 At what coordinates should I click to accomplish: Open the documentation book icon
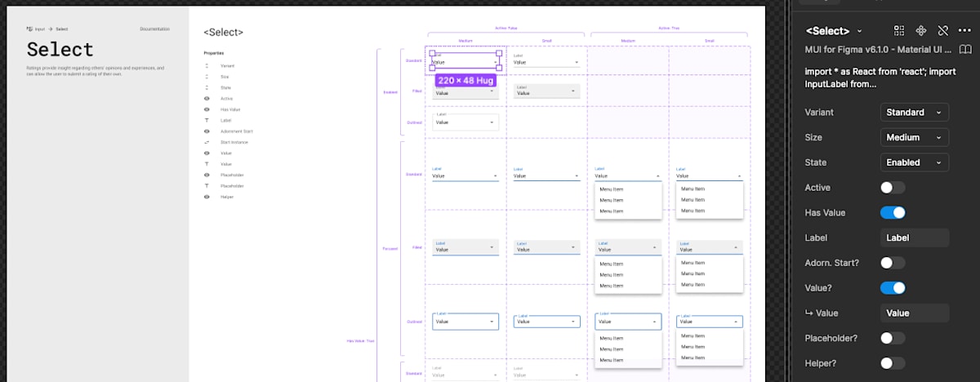coord(964,50)
